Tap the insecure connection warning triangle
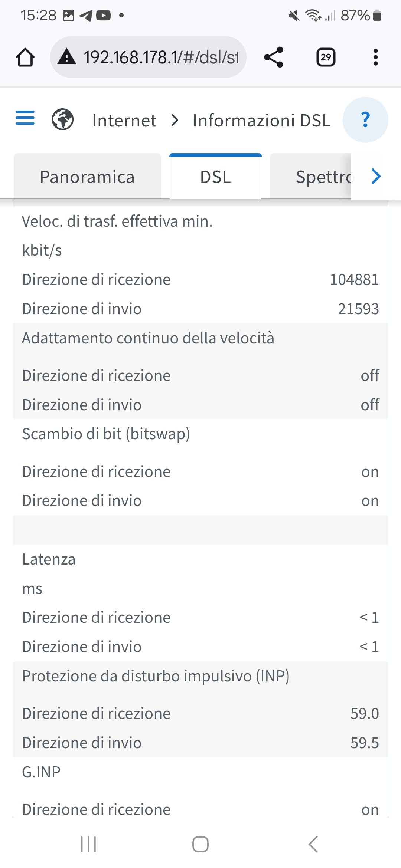The height and width of the screenshot is (868, 401). [x=67, y=57]
